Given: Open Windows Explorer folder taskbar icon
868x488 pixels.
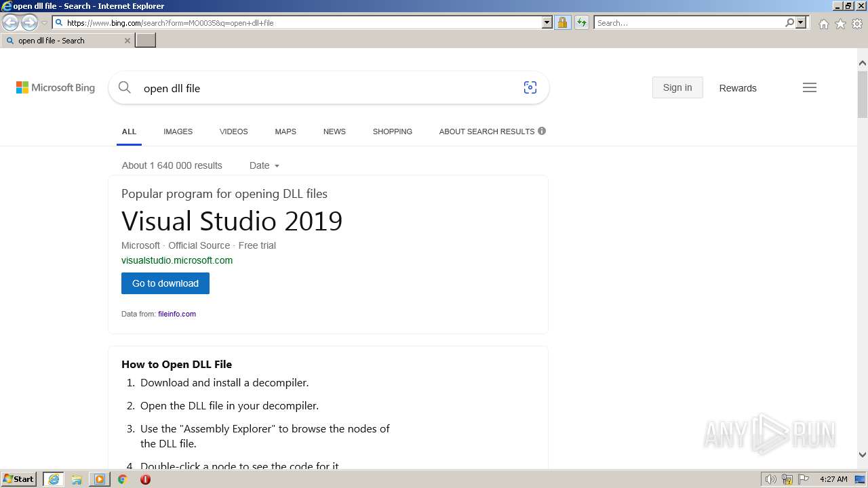Looking at the screenshot, I should pyautogui.click(x=77, y=479).
